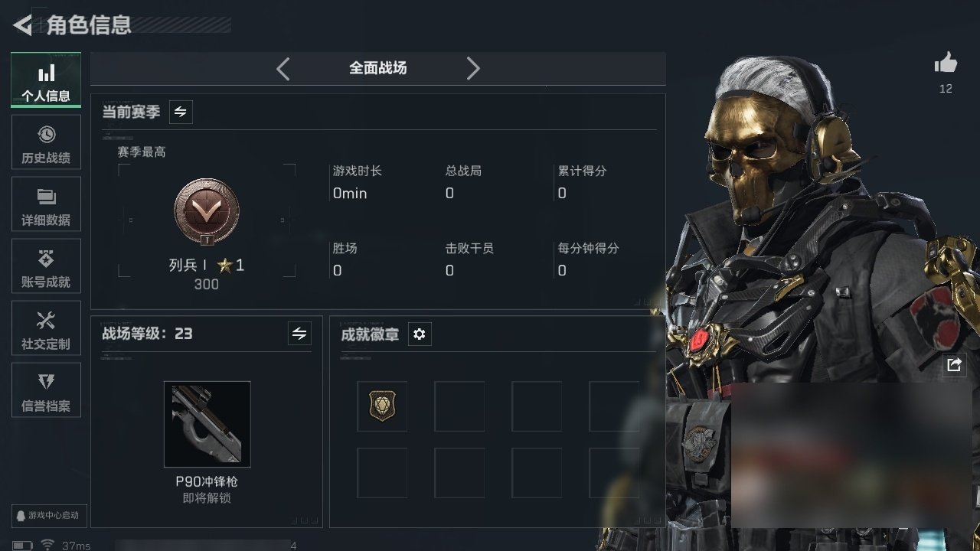Toggle season with swap icon beside 当前赛季

[x=181, y=112]
